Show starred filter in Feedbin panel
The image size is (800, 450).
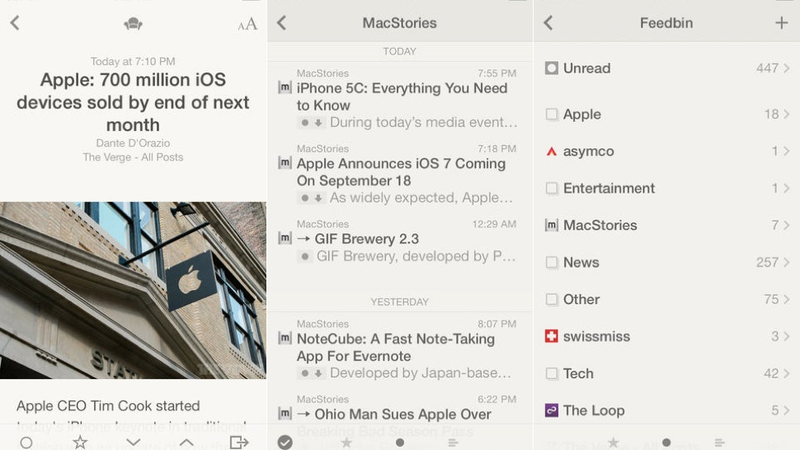(613, 442)
